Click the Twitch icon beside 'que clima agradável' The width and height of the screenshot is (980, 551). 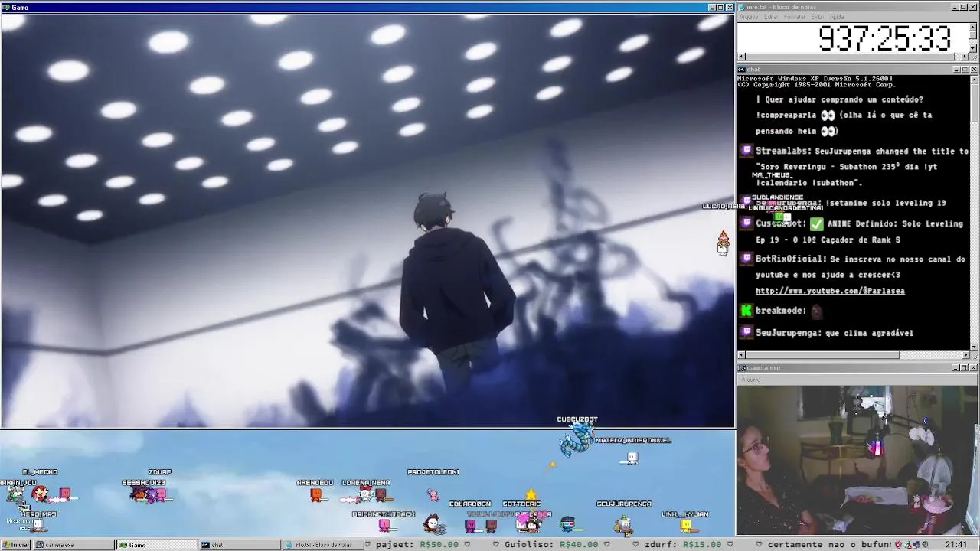pyautogui.click(x=746, y=332)
